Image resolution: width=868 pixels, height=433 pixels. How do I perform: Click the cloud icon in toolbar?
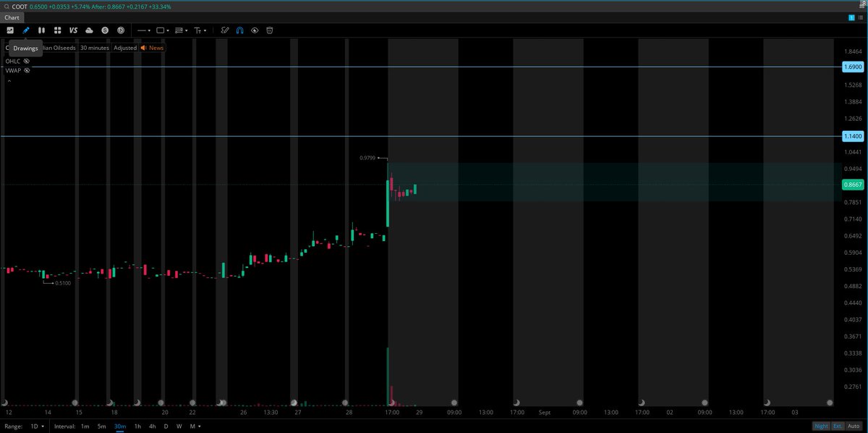(x=89, y=30)
